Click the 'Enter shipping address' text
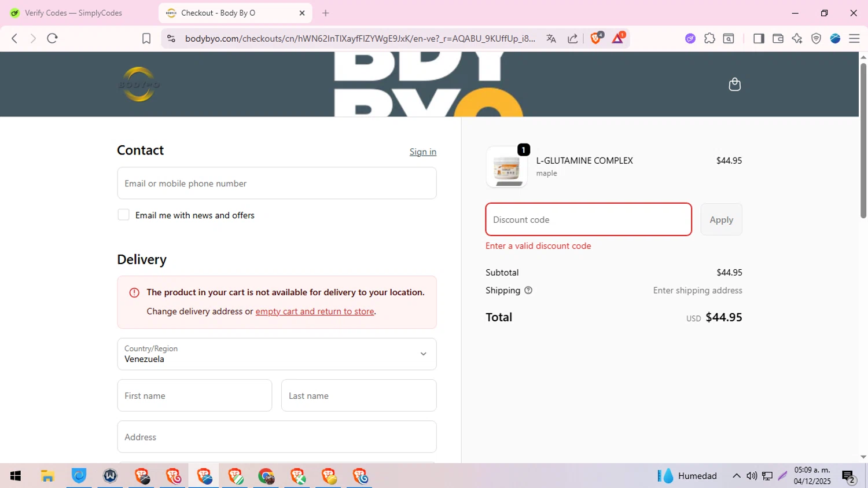 697,291
